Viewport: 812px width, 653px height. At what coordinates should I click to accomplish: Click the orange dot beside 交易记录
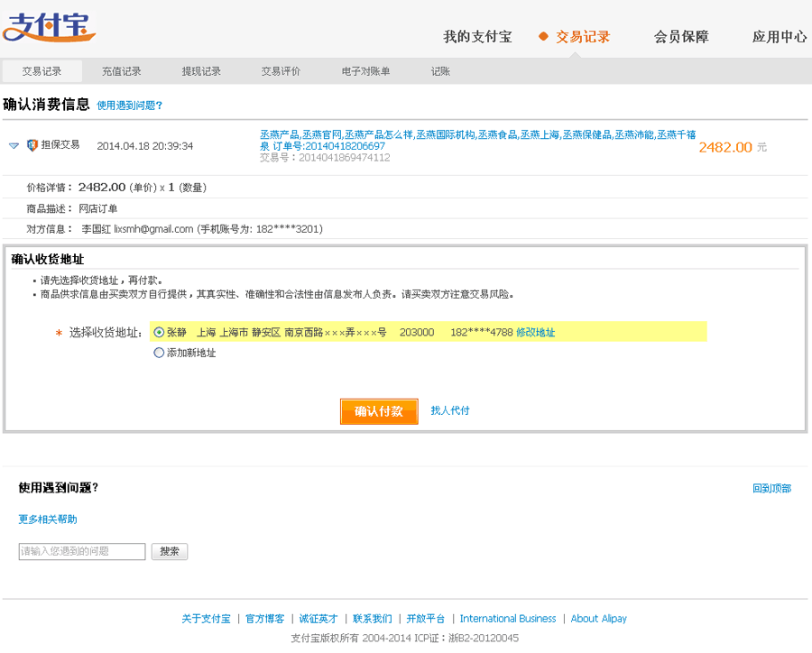543,36
